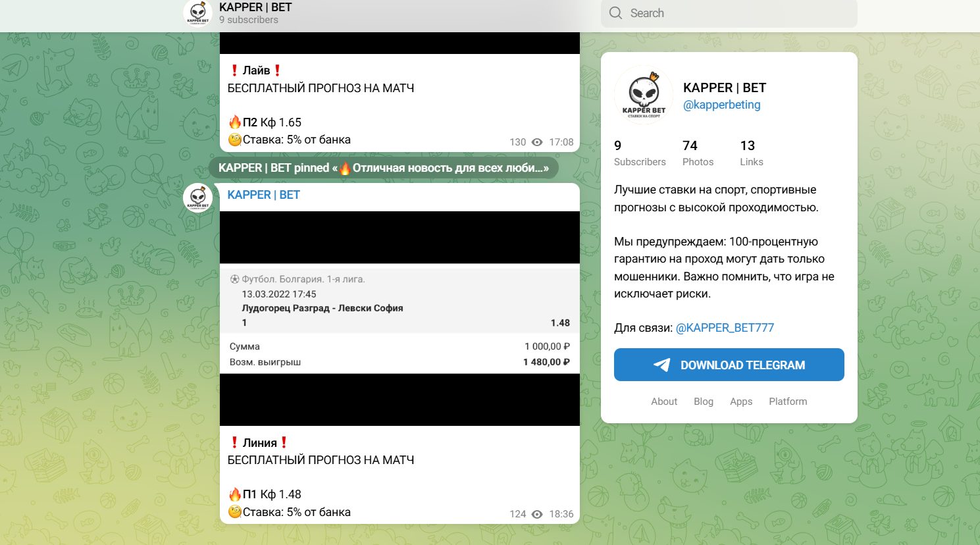The height and width of the screenshot is (545, 980).
Task: Click the 1 000,00 ₽ bet amount
Action: point(547,346)
